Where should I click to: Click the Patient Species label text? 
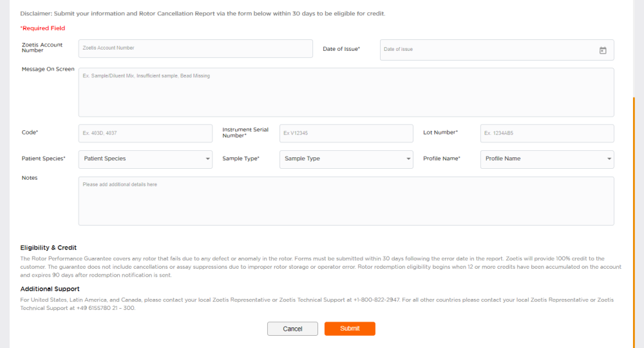[x=44, y=159]
